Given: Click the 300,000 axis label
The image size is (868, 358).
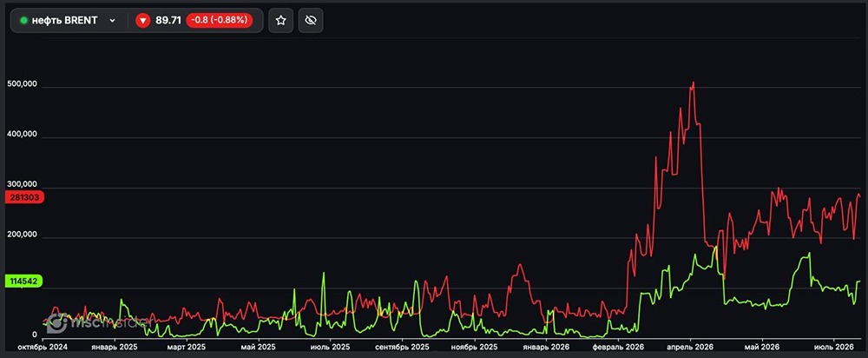Looking at the screenshot, I should pyautogui.click(x=23, y=184).
